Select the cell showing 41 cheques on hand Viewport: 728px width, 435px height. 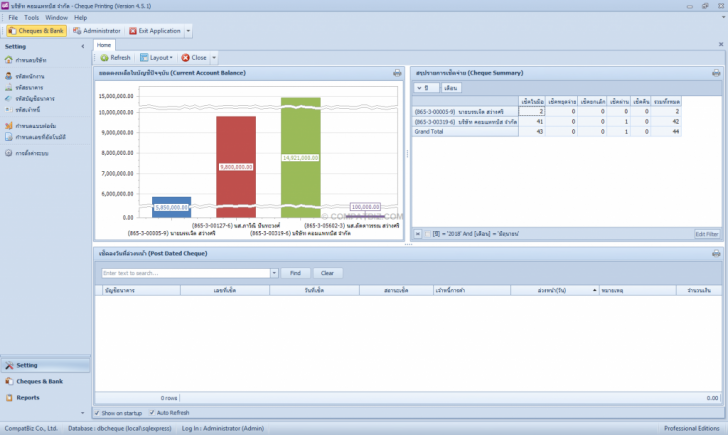pyautogui.click(x=532, y=122)
